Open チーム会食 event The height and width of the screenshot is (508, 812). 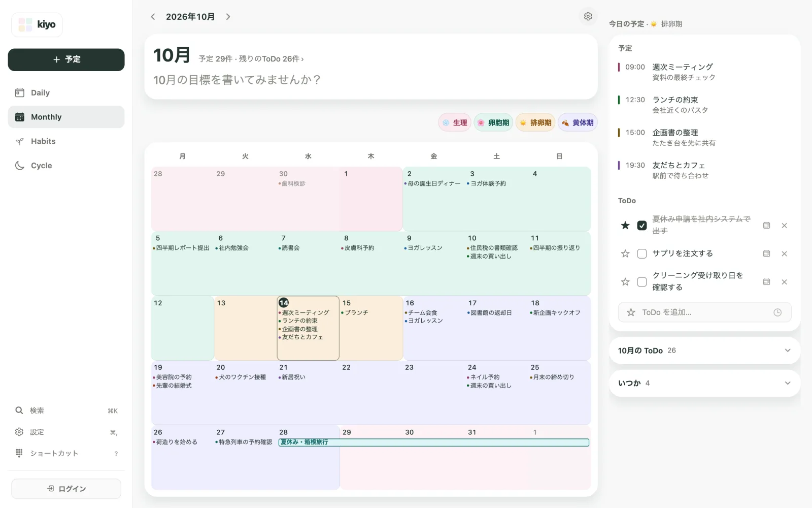(421, 312)
